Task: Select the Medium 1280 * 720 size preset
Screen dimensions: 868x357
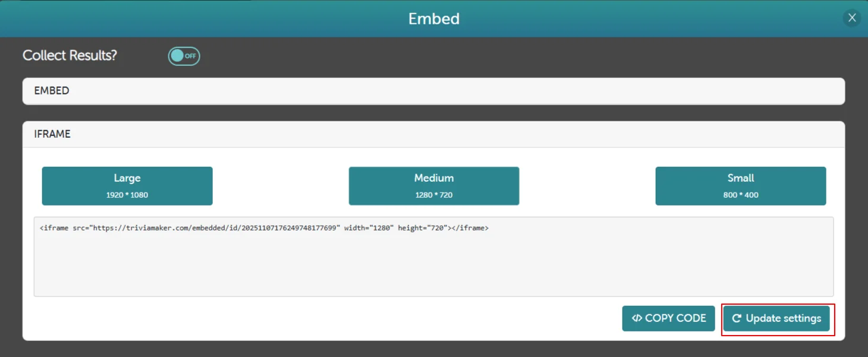Action: point(433,185)
